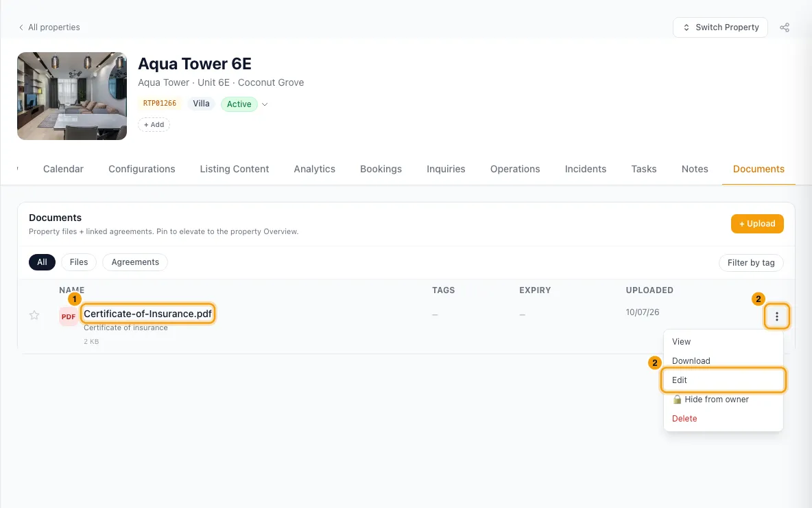The height and width of the screenshot is (508, 812).
Task: Open the Aqua Tower 6E property photo
Action: coord(72,96)
